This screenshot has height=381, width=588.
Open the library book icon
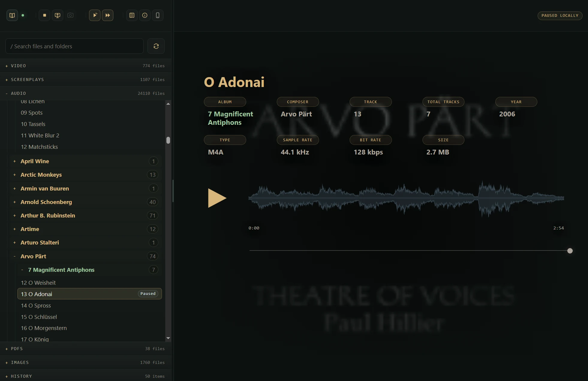[12, 15]
